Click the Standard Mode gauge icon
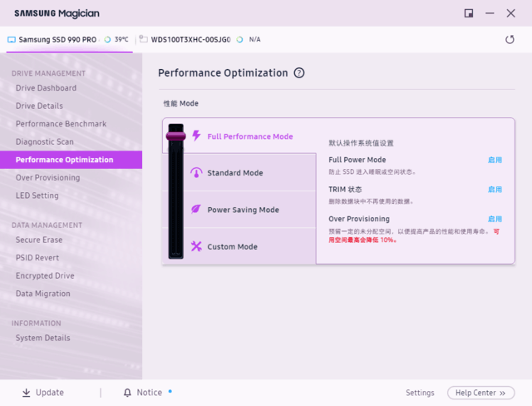 tap(196, 173)
